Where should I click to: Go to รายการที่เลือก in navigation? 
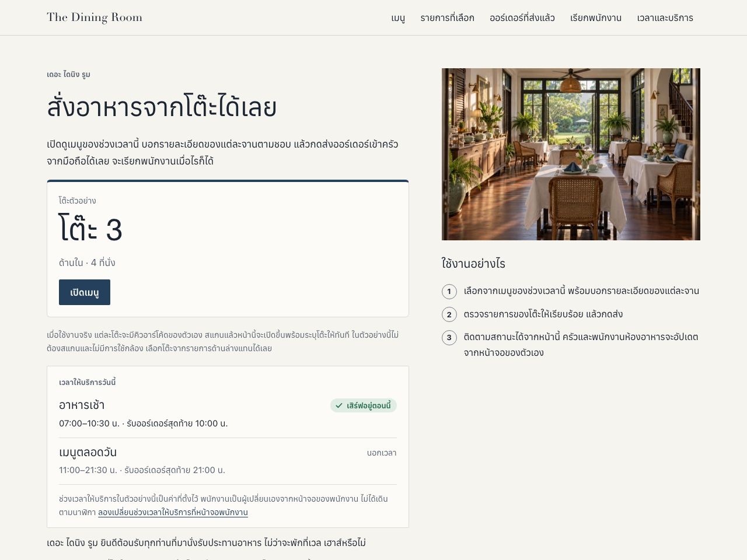pyautogui.click(x=447, y=18)
